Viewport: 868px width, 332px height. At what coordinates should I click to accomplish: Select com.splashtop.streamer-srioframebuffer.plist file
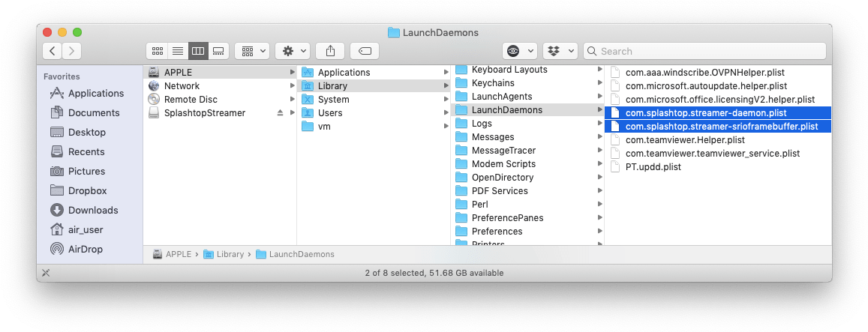click(x=719, y=126)
